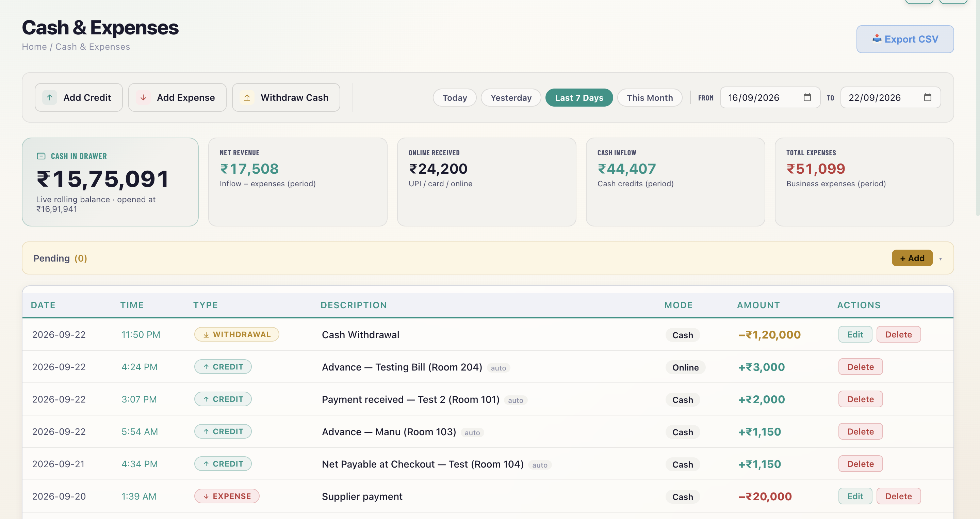Delete the Supplier payment expense
The image size is (980, 519).
[899, 496]
